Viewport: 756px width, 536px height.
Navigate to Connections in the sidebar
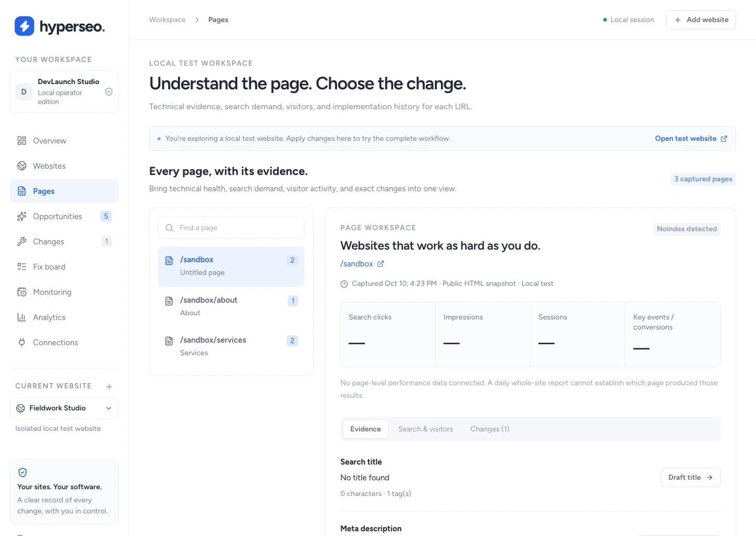[x=64, y=343]
